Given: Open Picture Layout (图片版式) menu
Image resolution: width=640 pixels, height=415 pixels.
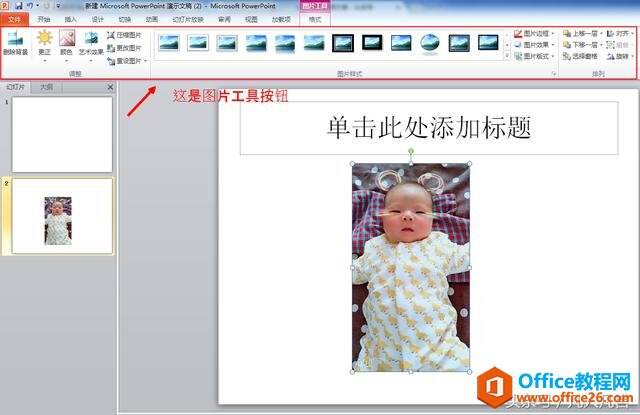Looking at the screenshot, I should (534, 56).
